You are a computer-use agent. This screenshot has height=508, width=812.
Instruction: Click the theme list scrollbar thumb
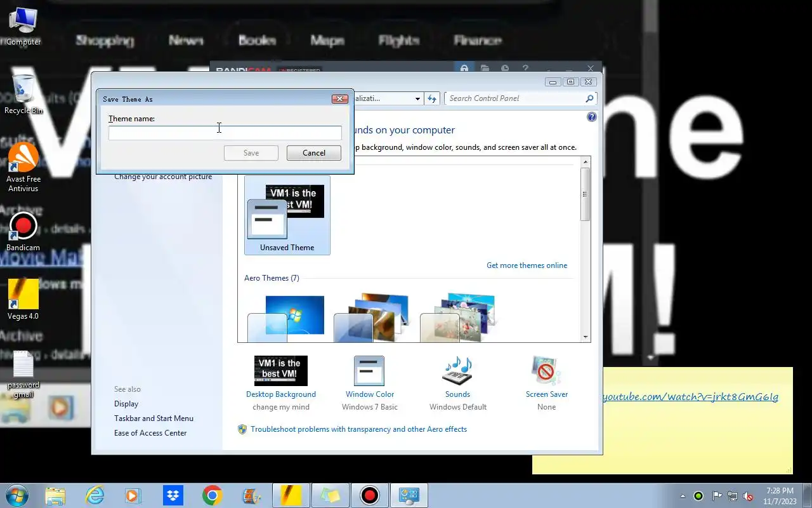[x=586, y=194]
